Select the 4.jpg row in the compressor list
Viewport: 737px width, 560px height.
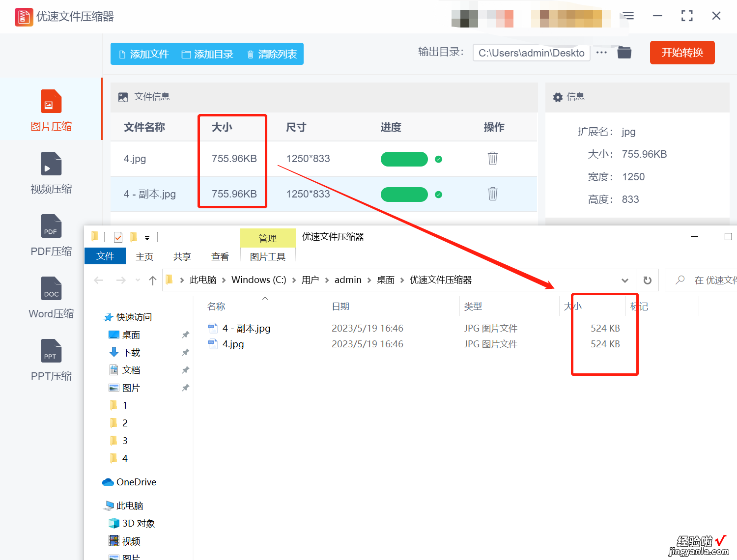pyautogui.click(x=324, y=159)
